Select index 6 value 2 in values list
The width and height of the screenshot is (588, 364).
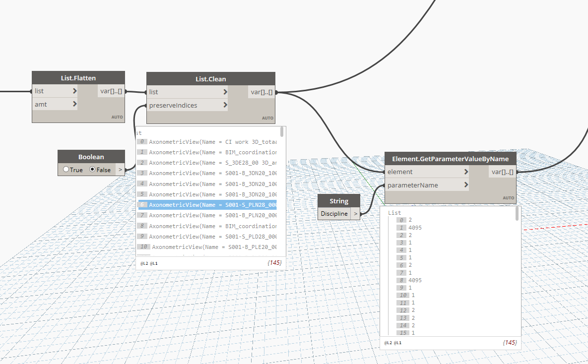pyautogui.click(x=404, y=265)
